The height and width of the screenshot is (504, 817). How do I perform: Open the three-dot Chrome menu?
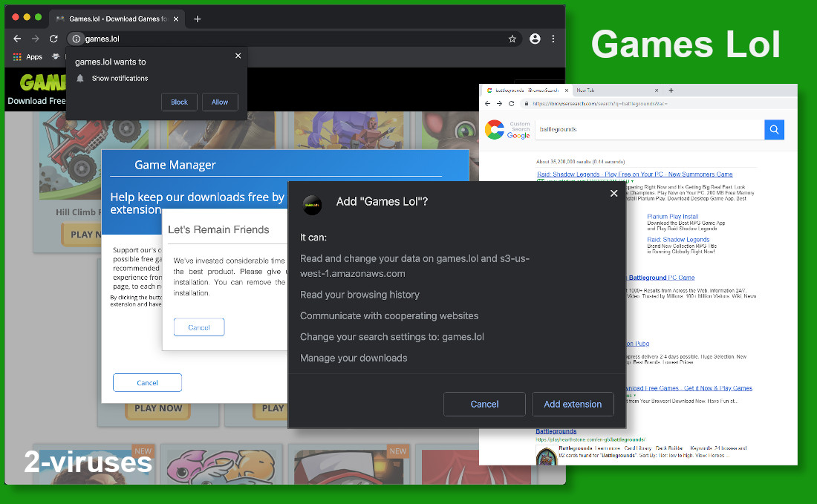553,39
